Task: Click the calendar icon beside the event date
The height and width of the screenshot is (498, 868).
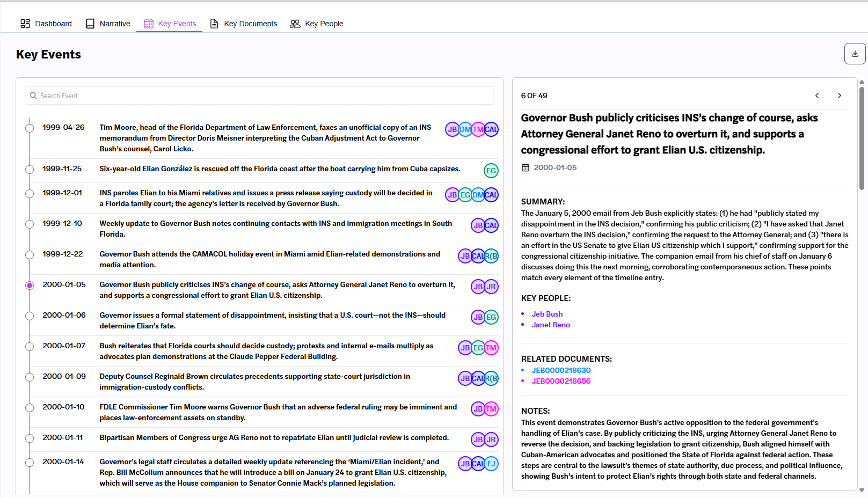Action: pos(525,167)
